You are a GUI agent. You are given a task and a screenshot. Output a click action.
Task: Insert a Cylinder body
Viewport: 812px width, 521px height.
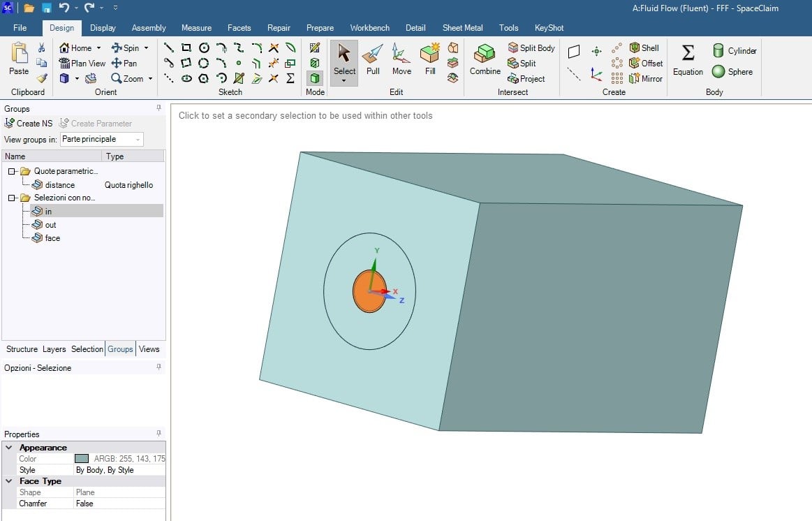[x=735, y=51]
